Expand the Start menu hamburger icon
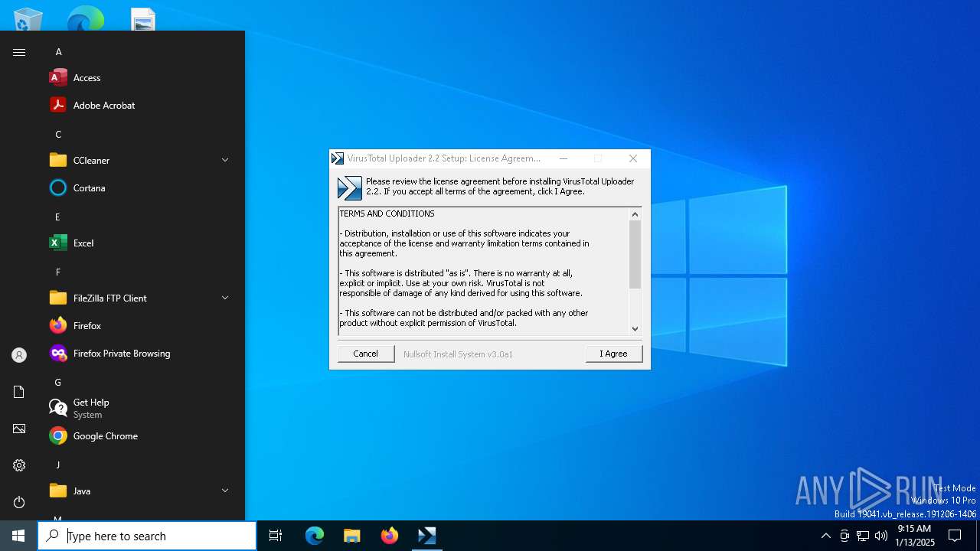Screen dimensions: 980x551 coord(19,52)
